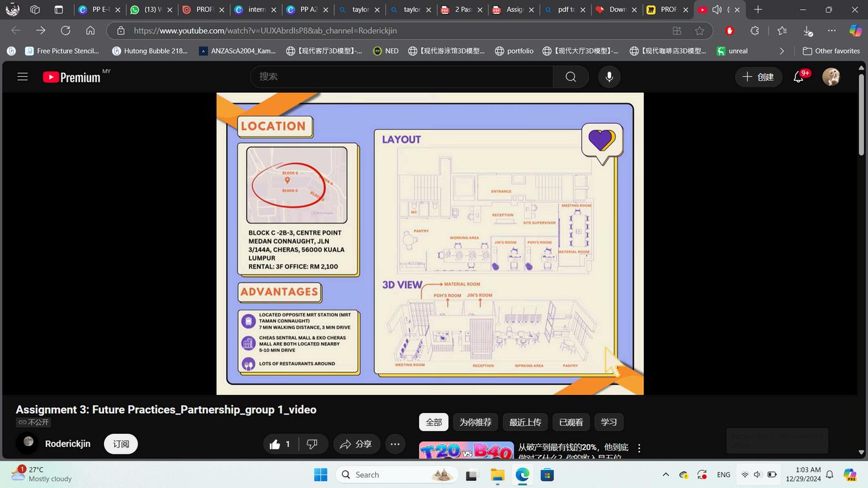
Task: Open Edge downloads panel
Action: [807, 30]
